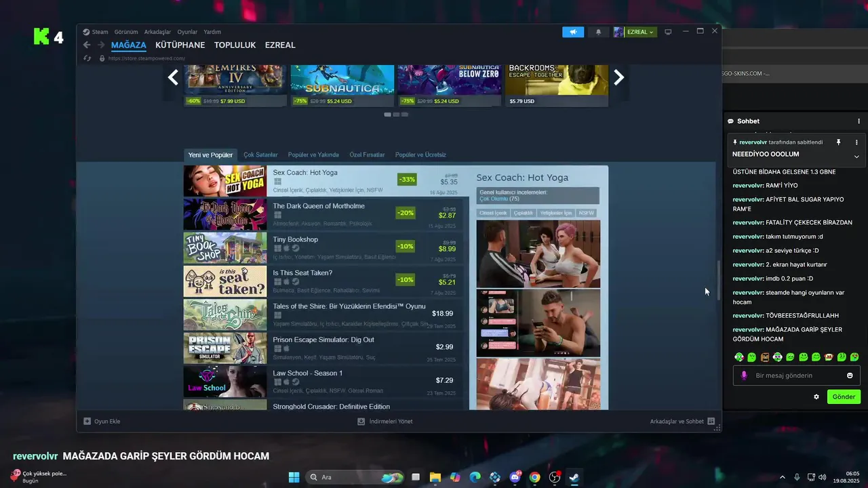The width and height of the screenshot is (868, 488).
Task: Click the Backrooms: Escape Together thumbnail
Action: coord(557,79)
